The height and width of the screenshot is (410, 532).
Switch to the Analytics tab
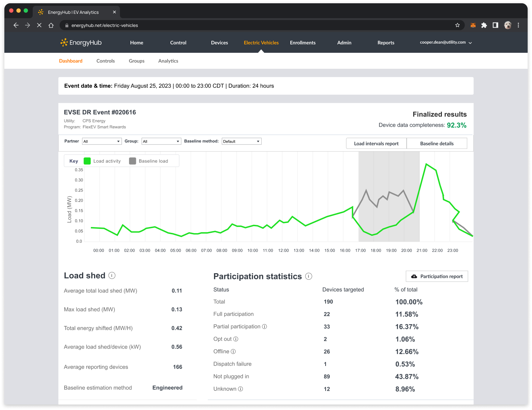coord(168,61)
